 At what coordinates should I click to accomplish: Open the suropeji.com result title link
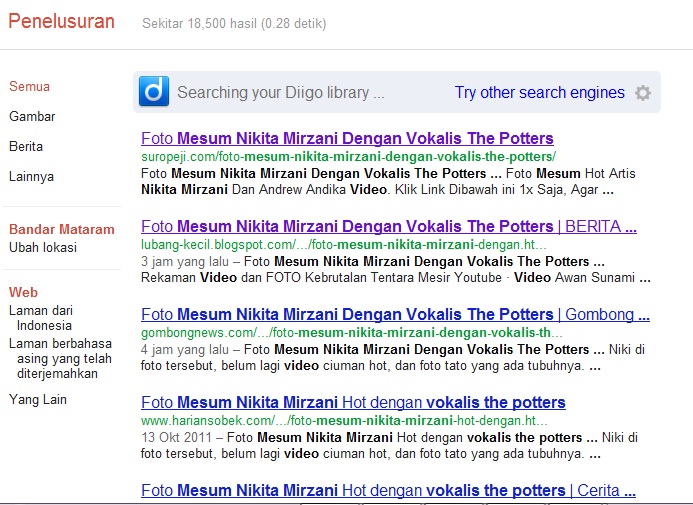[347, 138]
